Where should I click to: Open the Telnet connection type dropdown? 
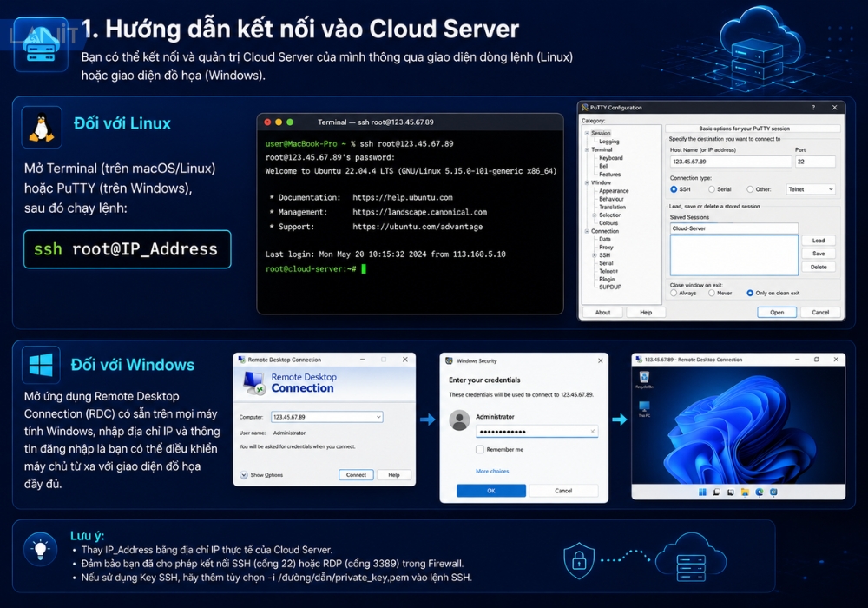tap(811, 189)
